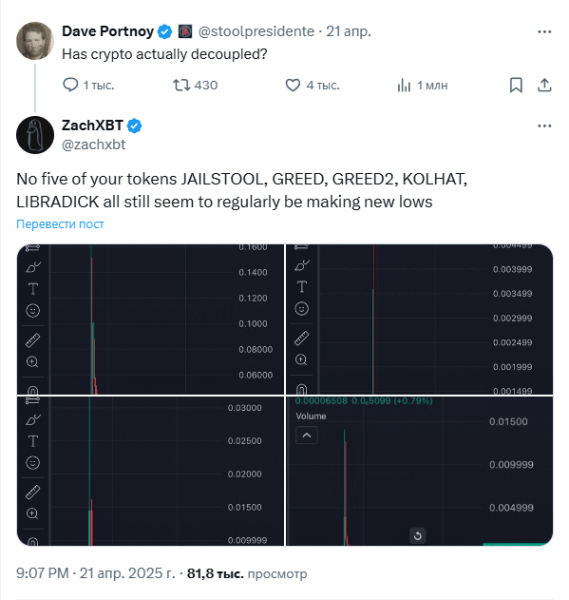569x600 pixels.
Task: Open the reply icon on Dave Portnoy's post
Action: pyautogui.click(x=70, y=85)
